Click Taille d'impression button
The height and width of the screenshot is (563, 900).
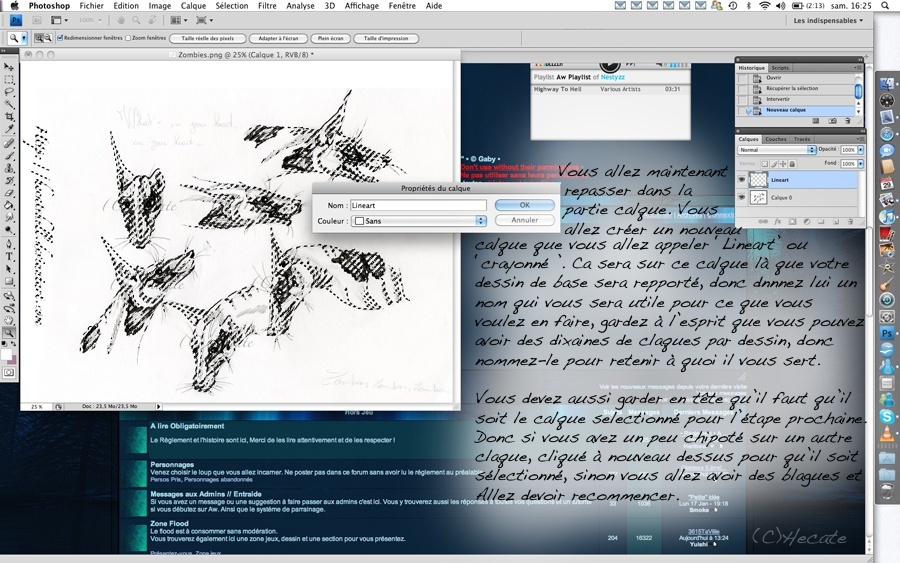tap(386, 38)
